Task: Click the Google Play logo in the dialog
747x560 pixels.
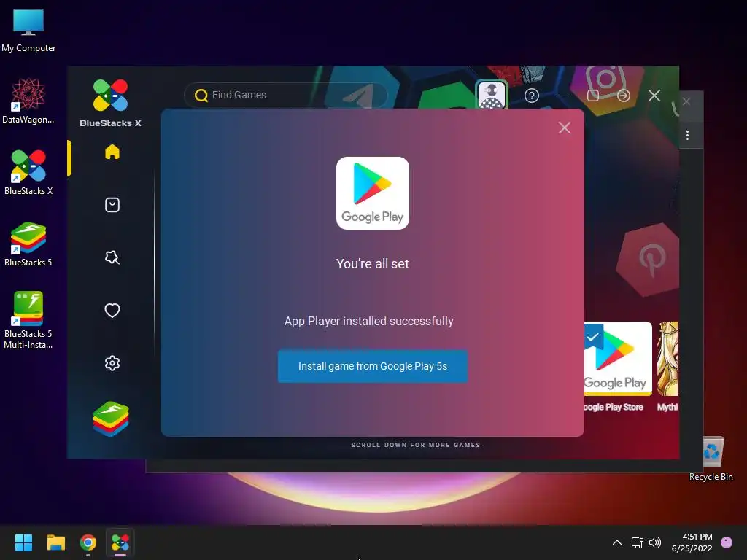Action: click(373, 192)
